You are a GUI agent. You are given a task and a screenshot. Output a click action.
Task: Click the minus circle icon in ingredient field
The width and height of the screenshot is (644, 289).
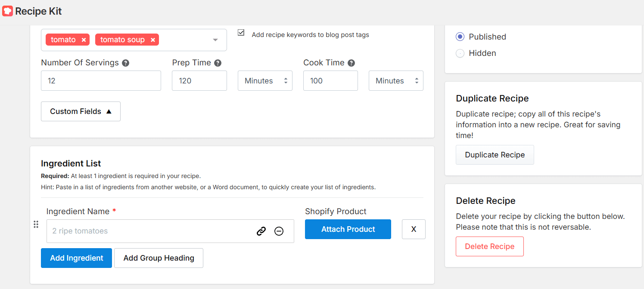[x=279, y=231]
